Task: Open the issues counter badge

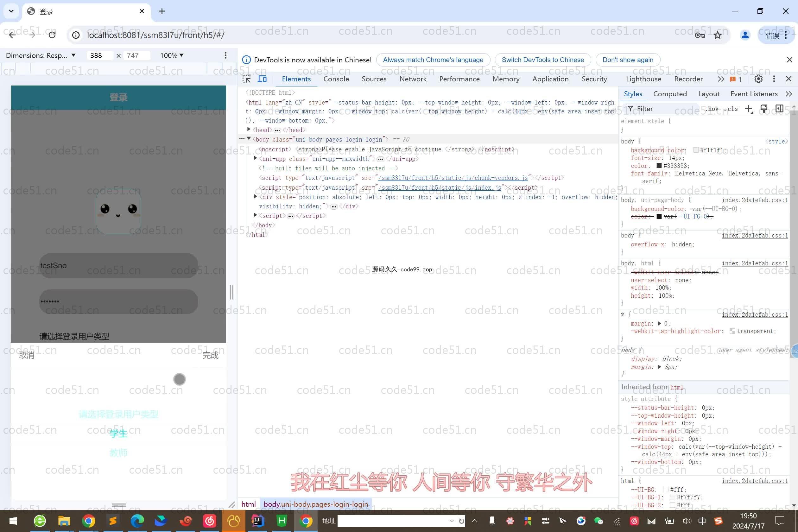Action: coord(736,79)
